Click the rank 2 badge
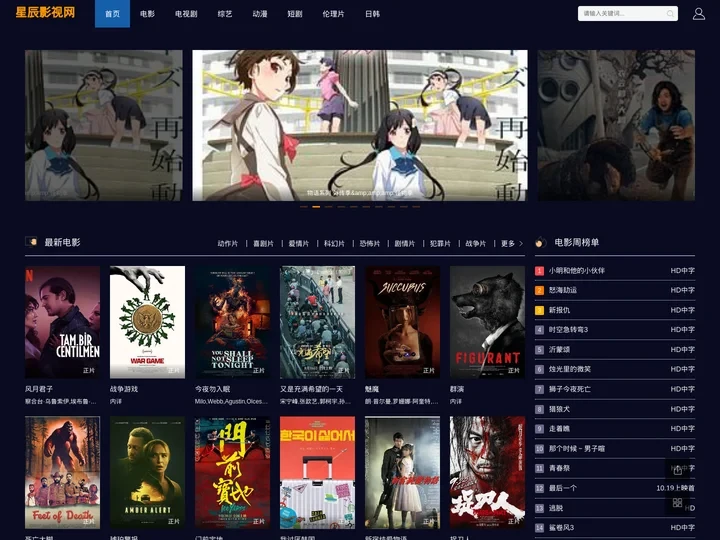Image resolution: width=720 pixels, height=540 pixels. [540, 290]
